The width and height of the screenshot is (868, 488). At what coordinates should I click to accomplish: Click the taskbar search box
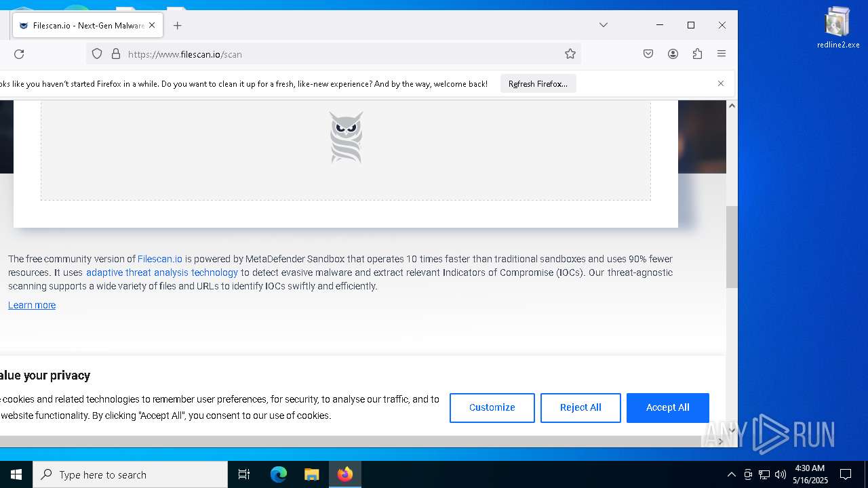[x=130, y=474]
